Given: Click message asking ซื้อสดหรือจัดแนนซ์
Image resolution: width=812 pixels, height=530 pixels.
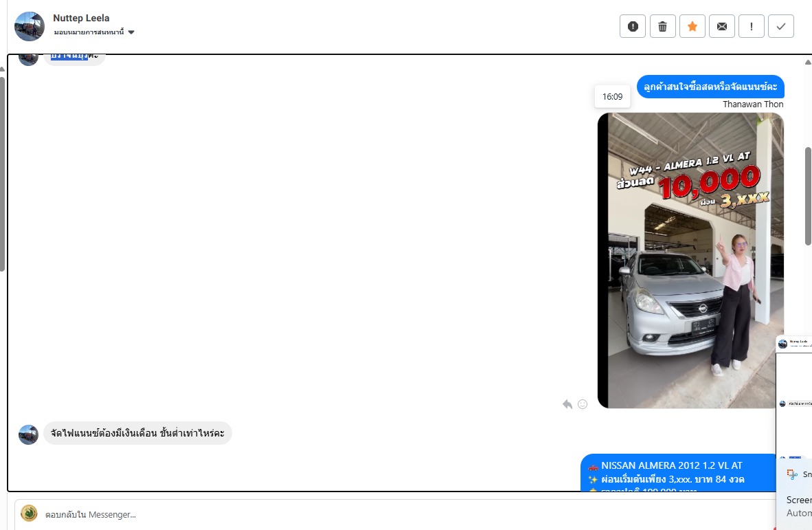Looking at the screenshot, I should click(710, 87).
